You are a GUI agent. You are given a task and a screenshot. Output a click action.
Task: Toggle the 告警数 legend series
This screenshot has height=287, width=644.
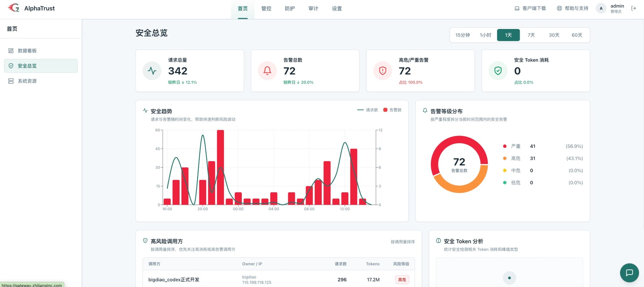tap(392, 110)
